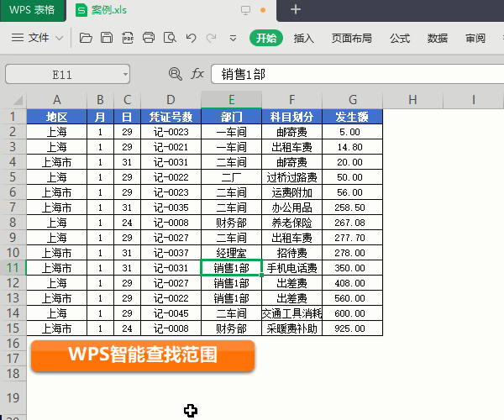Open Print Preview icon

coord(170,38)
